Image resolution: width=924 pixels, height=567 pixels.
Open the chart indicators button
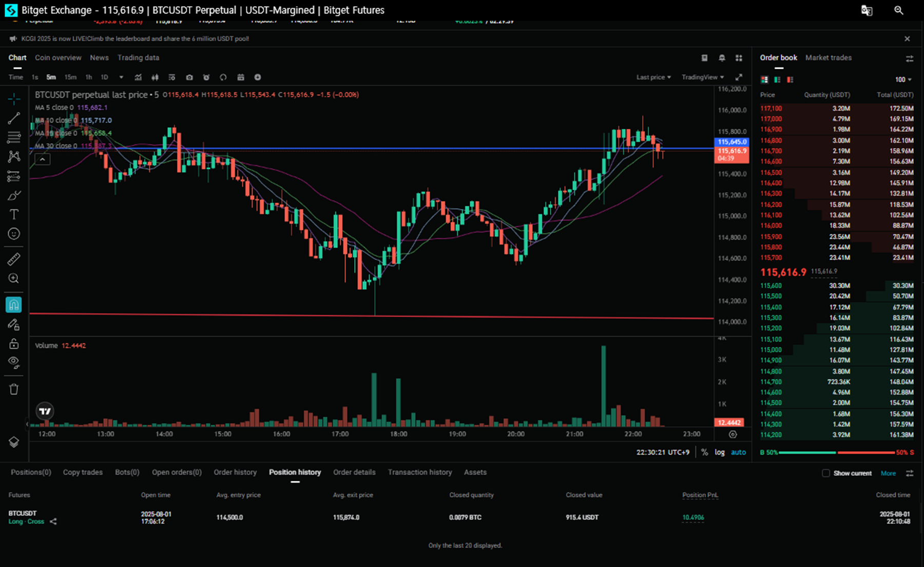[x=138, y=77]
